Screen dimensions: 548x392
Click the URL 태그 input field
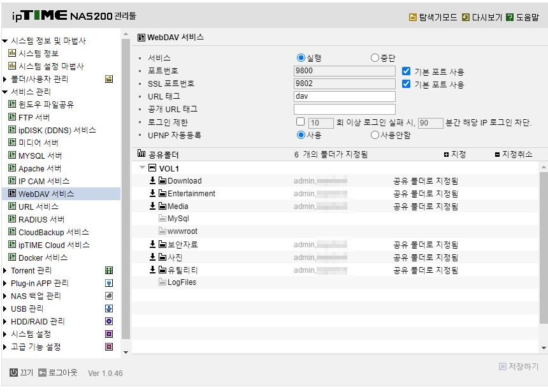pos(345,96)
